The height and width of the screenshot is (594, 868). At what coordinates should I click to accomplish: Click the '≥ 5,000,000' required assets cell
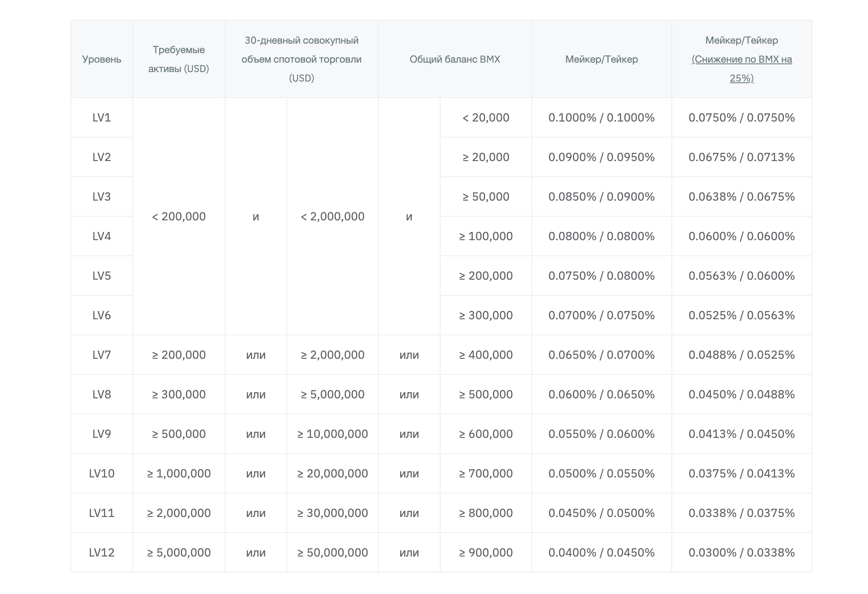(x=178, y=553)
